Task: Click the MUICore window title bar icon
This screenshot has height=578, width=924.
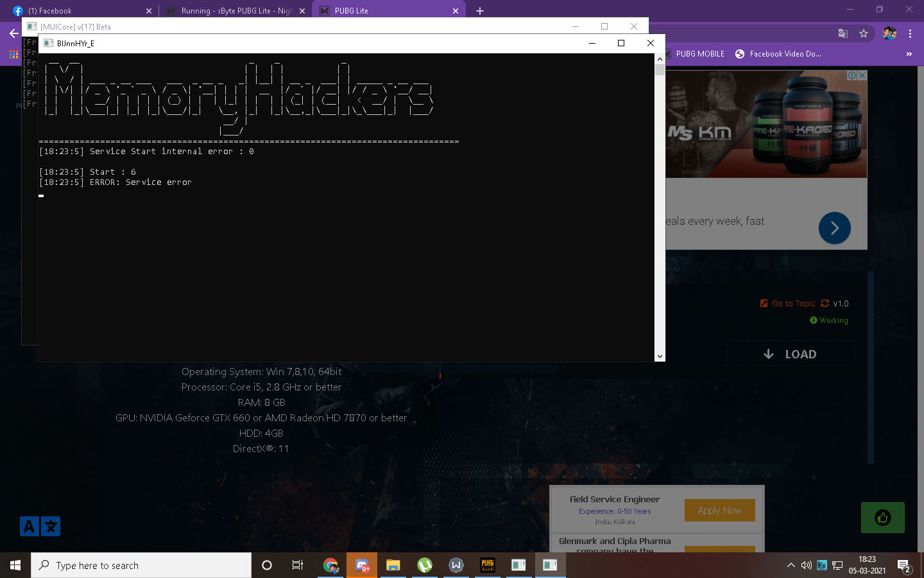Action: (x=31, y=26)
